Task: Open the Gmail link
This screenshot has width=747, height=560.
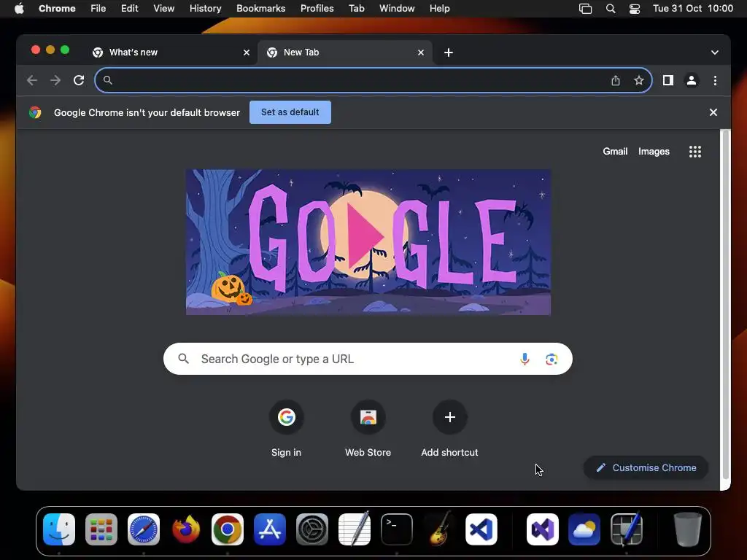Action: [x=615, y=152]
